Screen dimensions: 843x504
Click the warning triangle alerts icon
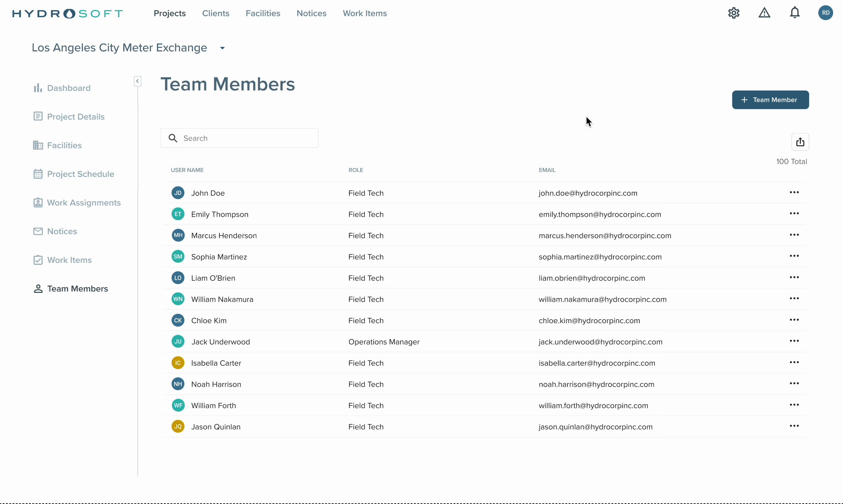pyautogui.click(x=764, y=13)
